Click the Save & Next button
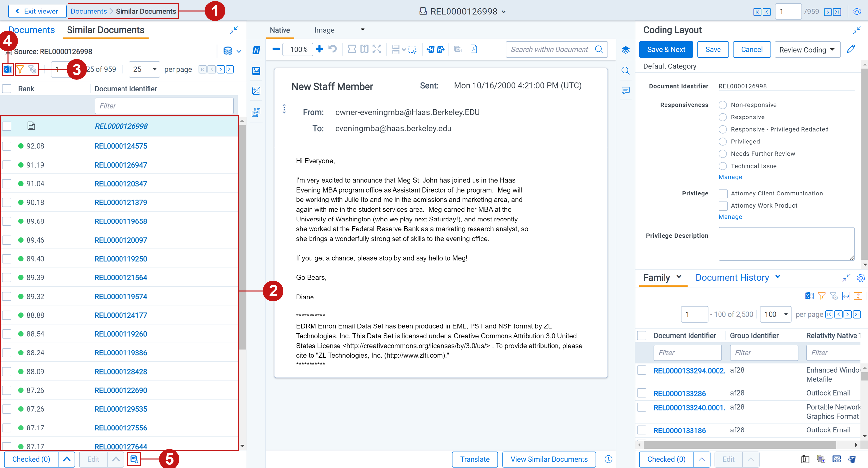 (666, 49)
